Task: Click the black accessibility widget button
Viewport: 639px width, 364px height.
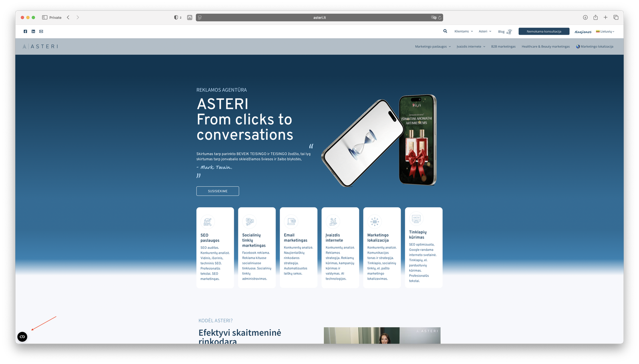Action: pyautogui.click(x=22, y=337)
